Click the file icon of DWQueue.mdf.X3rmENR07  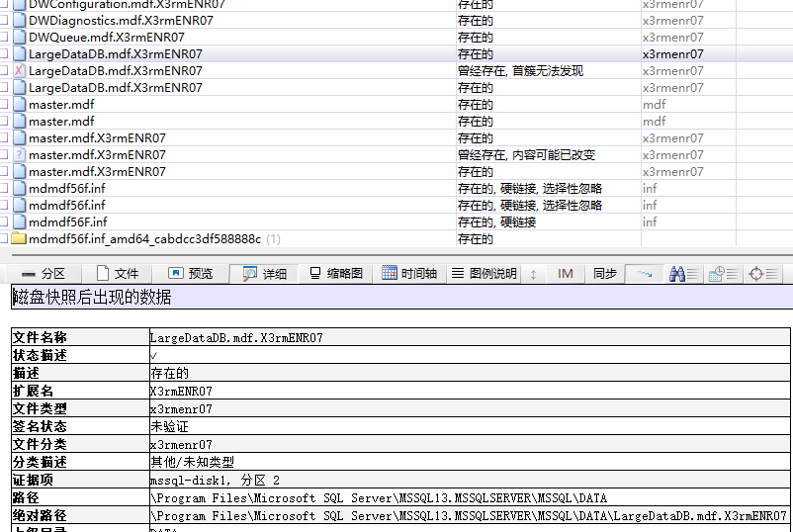pos(19,37)
